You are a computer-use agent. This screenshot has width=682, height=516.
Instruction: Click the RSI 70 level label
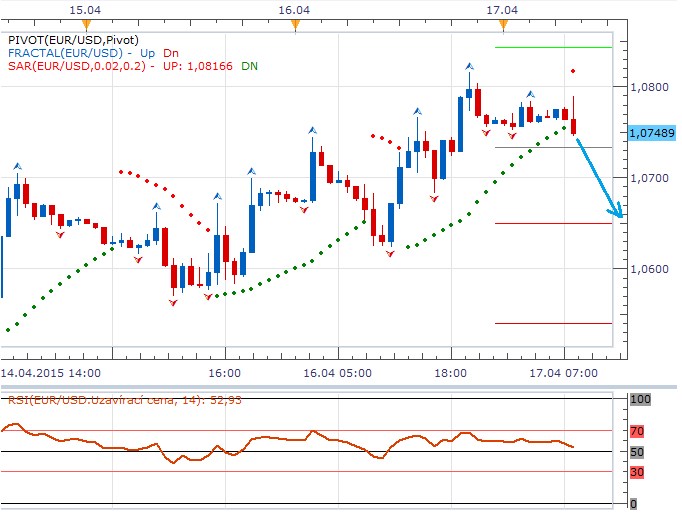click(x=635, y=431)
